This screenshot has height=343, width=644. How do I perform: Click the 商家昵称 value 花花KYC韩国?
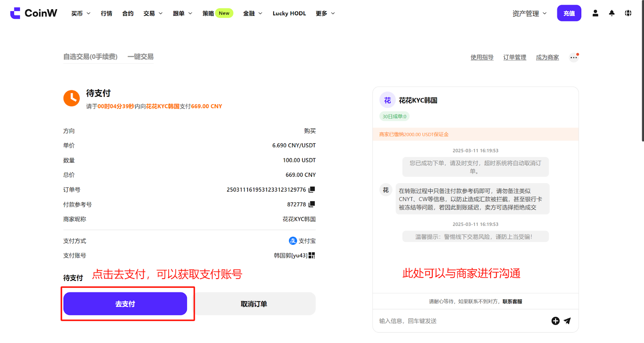tap(299, 219)
